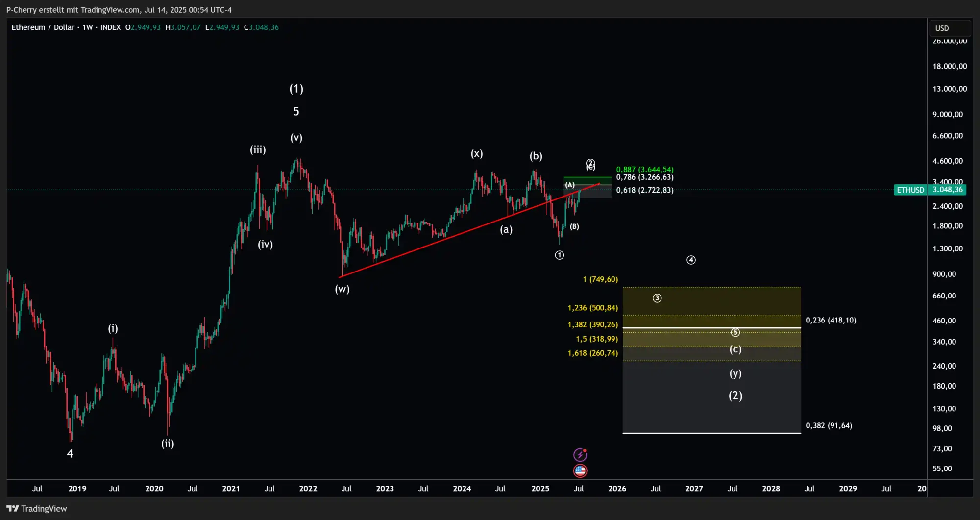
Task: Click the 2022 label on the time axis
Action: point(308,489)
